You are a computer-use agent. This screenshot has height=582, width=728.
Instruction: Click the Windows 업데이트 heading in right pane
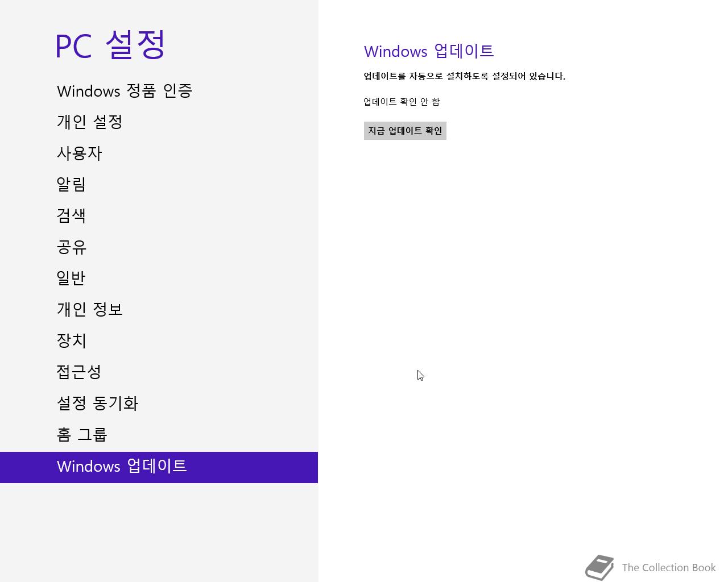429,51
